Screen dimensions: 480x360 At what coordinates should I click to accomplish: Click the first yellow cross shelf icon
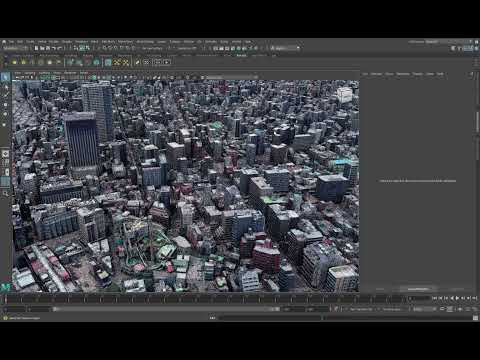click(117, 62)
